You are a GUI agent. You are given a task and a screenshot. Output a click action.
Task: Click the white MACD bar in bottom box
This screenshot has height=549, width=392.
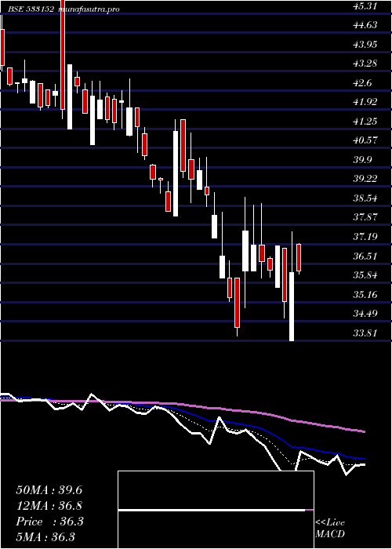[212, 511]
